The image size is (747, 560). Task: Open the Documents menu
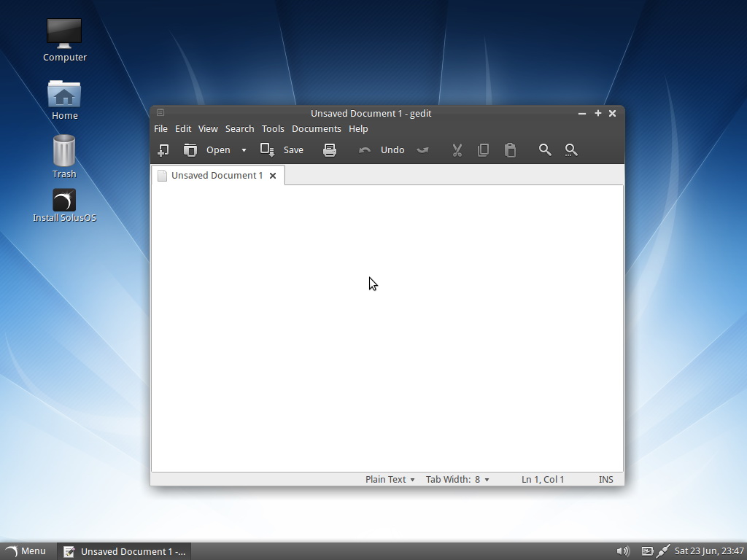pos(317,128)
